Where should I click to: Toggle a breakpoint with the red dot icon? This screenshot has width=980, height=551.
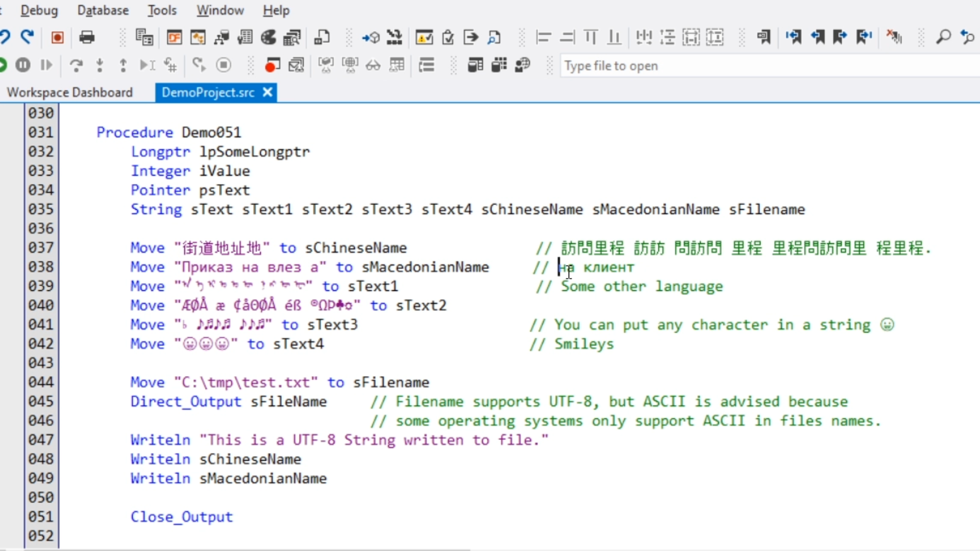click(272, 65)
